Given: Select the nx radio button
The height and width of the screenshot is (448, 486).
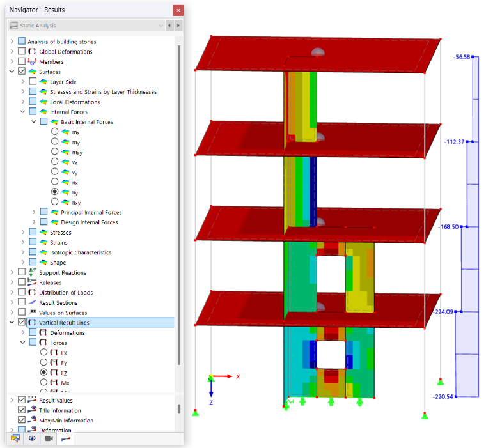Looking at the screenshot, I should coord(54,182).
